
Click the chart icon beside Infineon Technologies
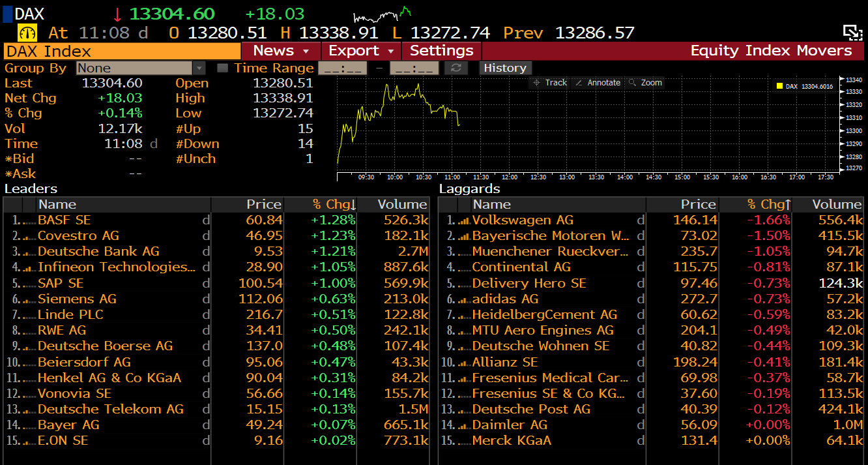tap(29, 267)
